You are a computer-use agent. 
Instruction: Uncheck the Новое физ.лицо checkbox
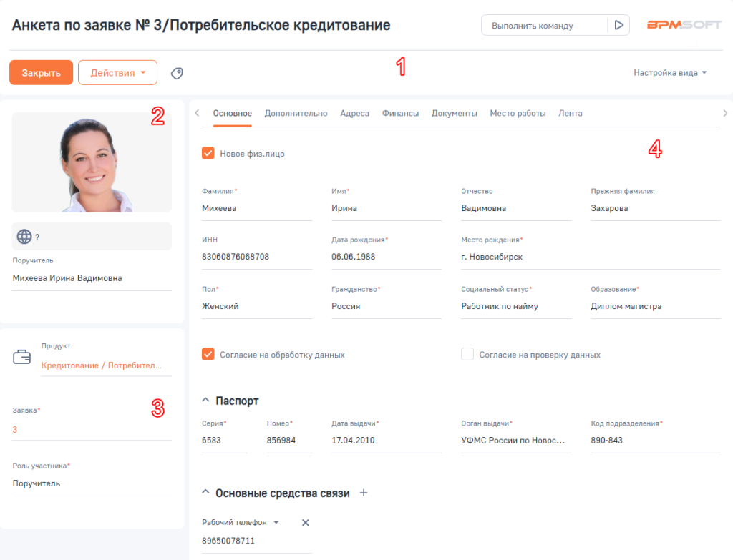click(208, 153)
